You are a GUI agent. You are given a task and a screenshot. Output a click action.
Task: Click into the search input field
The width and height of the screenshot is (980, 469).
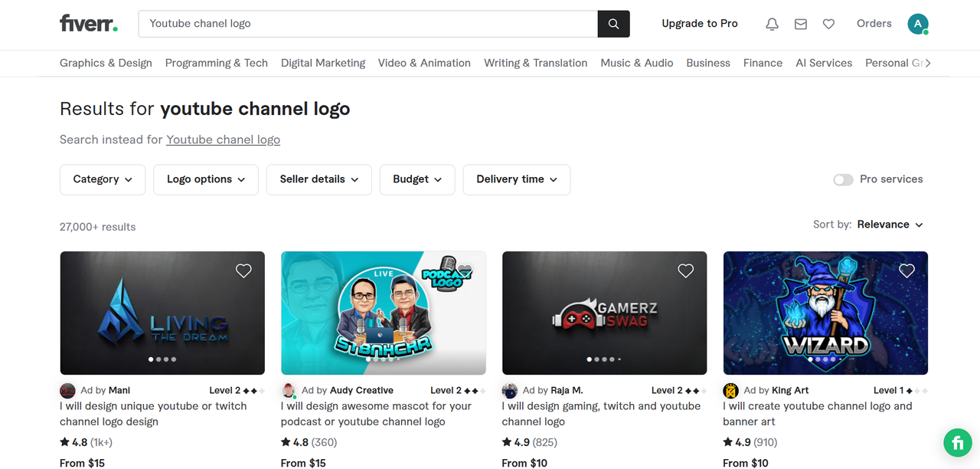(367, 24)
